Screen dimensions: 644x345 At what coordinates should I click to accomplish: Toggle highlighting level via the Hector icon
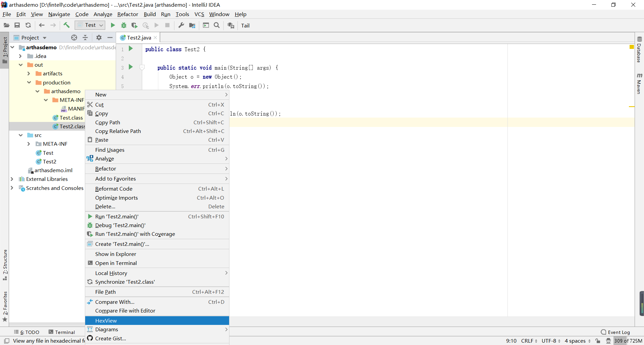click(x=609, y=341)
